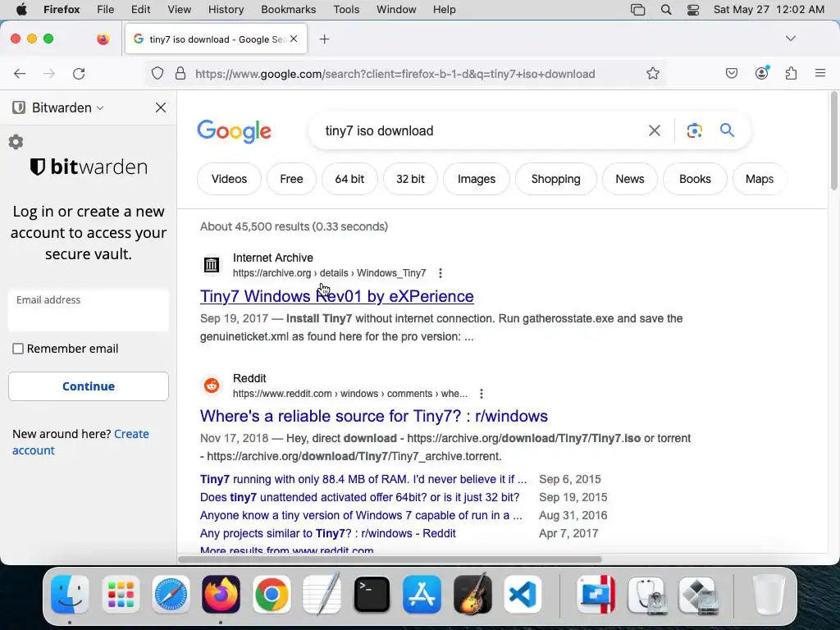Switch to News results
Viewport: 840px width, 630px height.
[x=629, y=179]
